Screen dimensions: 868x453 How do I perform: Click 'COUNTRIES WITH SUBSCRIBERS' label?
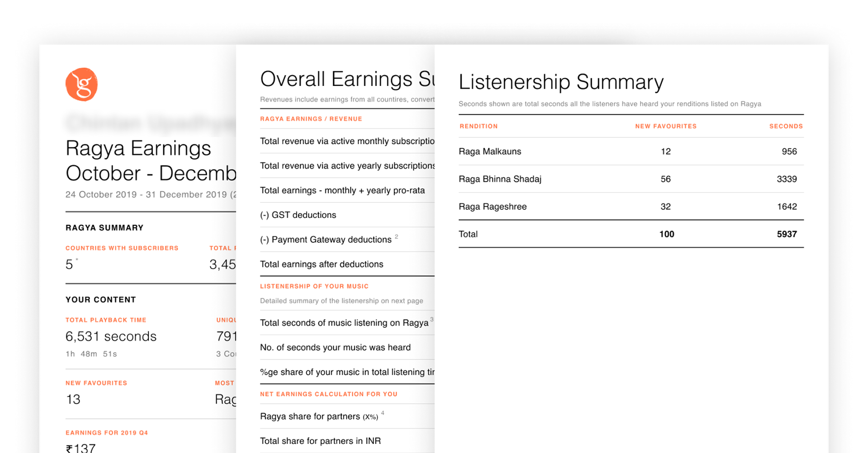pos(122,248)
